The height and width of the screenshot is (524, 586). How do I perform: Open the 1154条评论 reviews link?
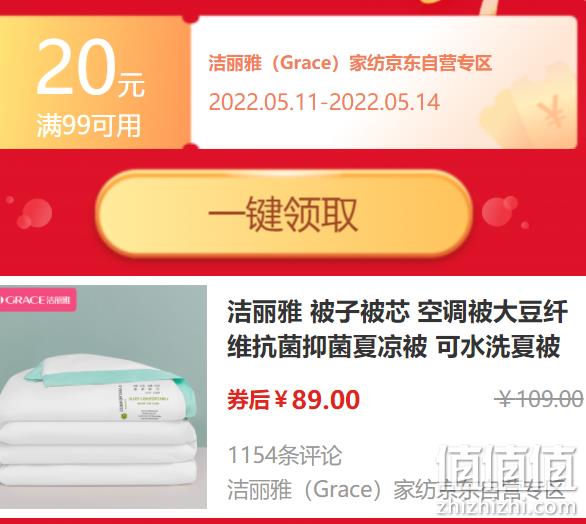pos(284,455)
